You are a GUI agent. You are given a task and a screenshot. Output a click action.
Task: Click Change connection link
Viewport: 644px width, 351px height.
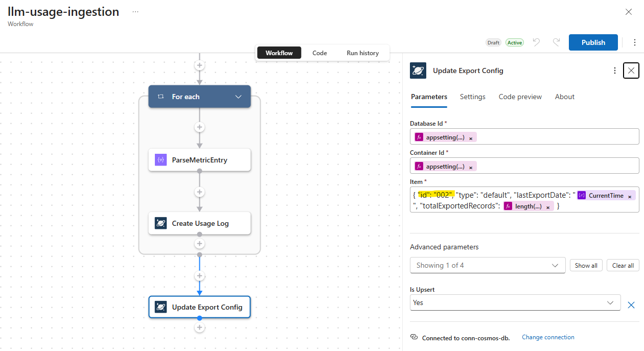[548, 337]
